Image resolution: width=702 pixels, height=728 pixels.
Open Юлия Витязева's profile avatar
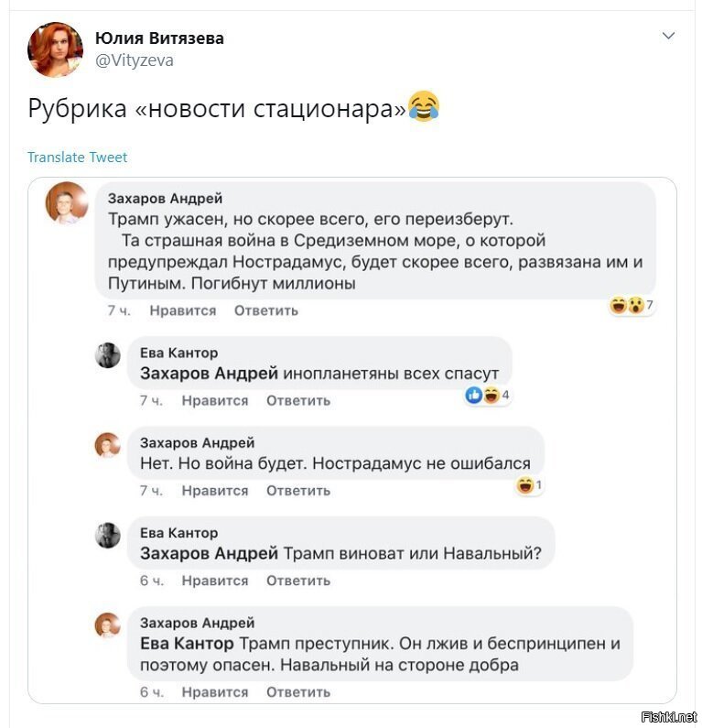55,49
